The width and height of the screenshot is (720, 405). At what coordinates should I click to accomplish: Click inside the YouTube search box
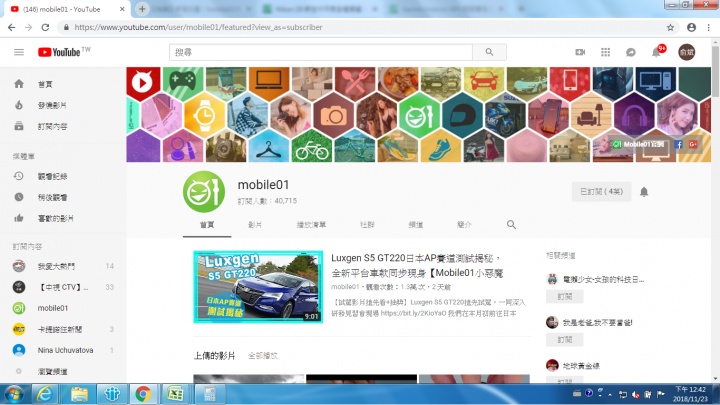[321, 52]
